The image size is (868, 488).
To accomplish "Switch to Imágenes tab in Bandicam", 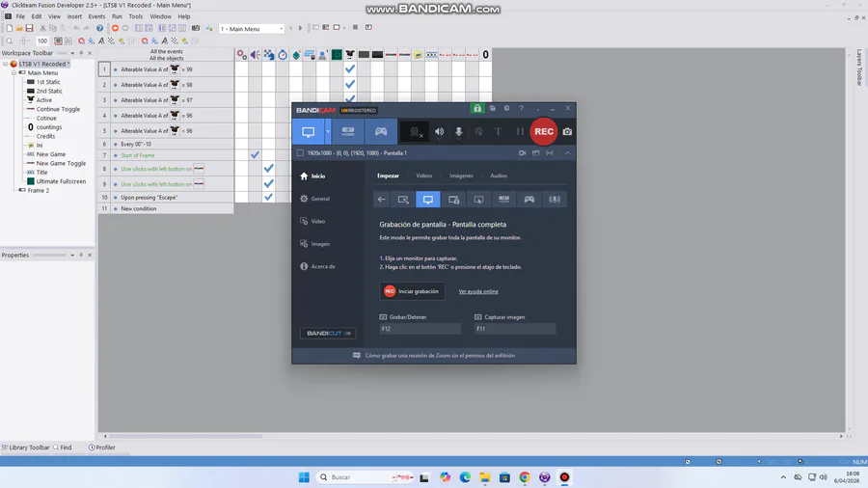I will coord(461,176).
